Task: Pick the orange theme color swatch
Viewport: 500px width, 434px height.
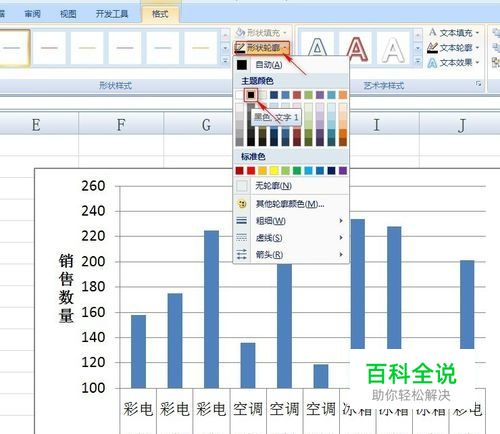Action: (x=343, y=95)
